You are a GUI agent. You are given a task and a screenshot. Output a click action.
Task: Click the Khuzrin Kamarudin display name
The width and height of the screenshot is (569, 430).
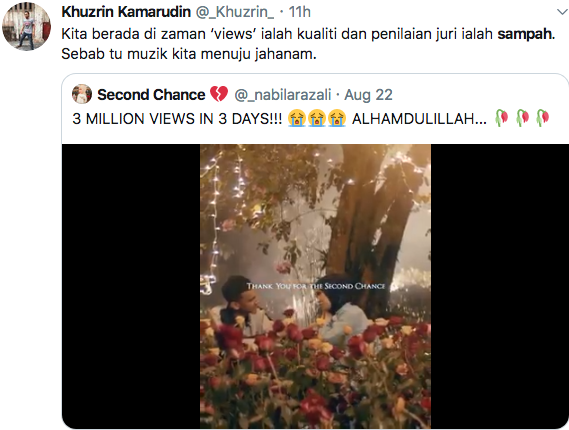[126, 12]
